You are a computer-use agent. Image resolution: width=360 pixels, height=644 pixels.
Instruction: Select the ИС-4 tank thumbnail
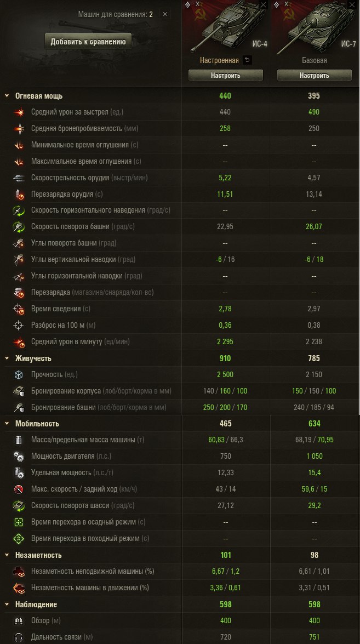click(225, 27)
